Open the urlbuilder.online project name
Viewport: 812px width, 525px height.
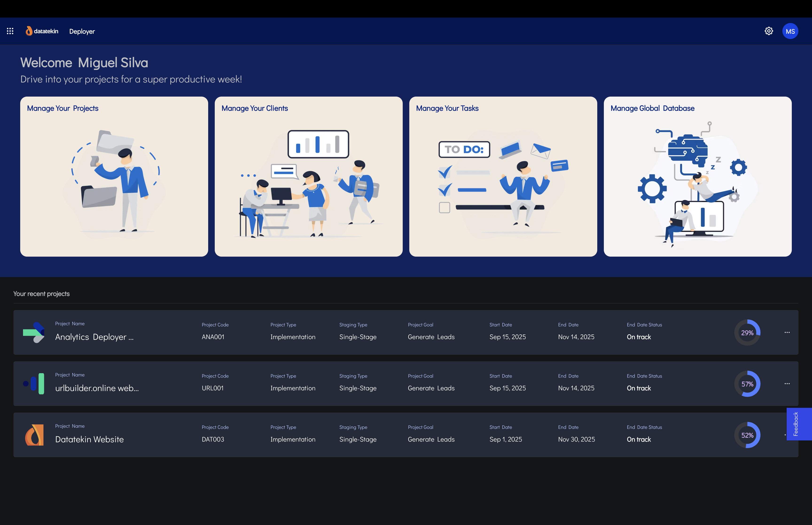97,388
